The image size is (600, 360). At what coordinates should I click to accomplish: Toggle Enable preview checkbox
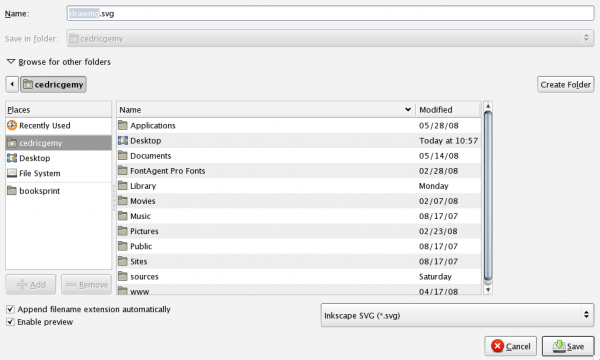point(10,322)
